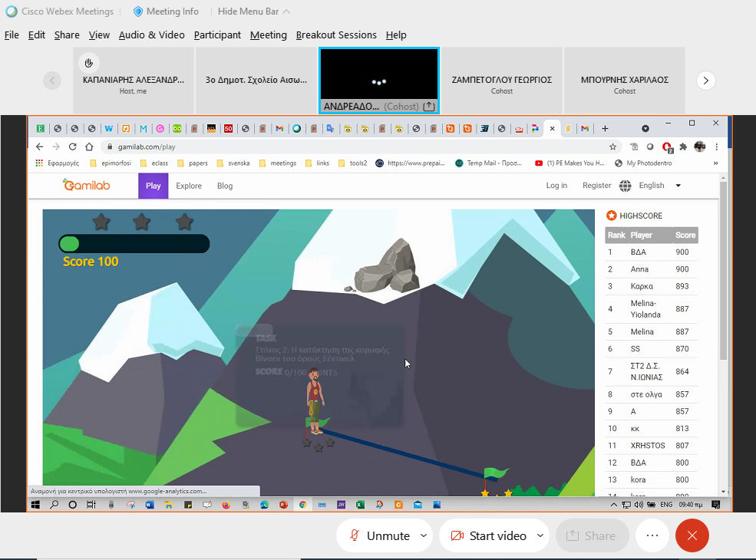Open the more options ellipsis button
Screen dimensions: 756x560
point(652,535)
